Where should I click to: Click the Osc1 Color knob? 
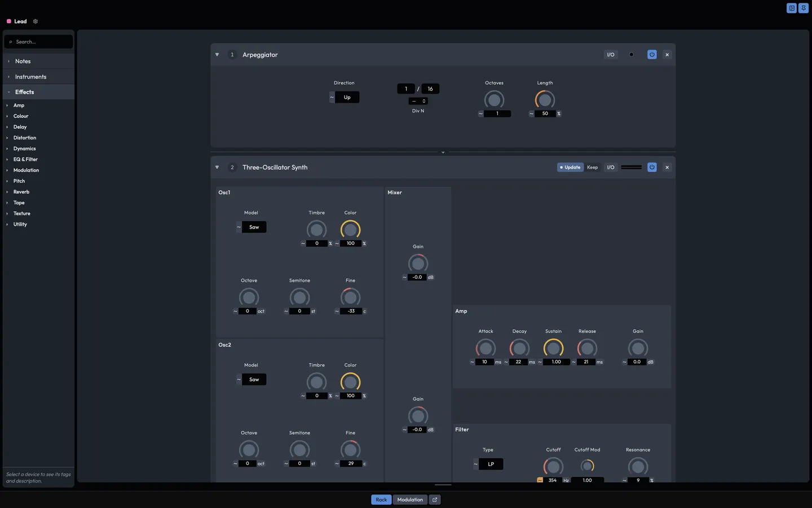click(x=350, y=230)
